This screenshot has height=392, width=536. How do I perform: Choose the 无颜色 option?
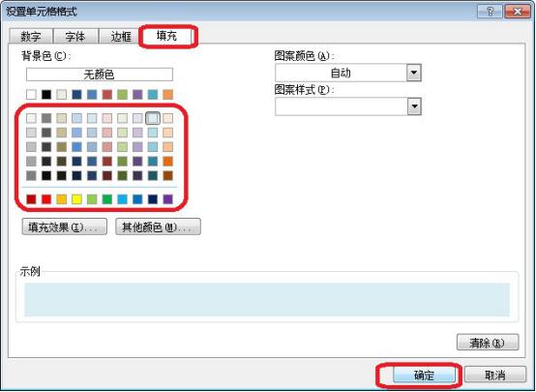point(100,75)
